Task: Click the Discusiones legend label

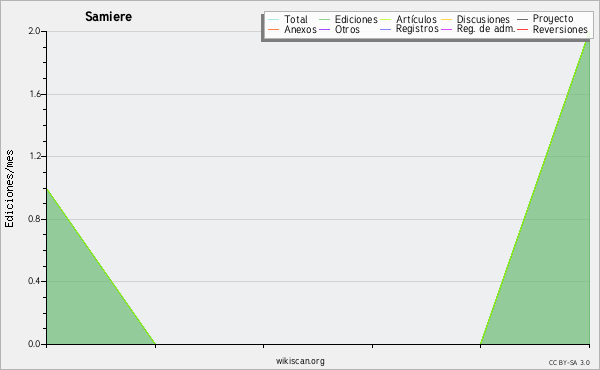Action: 483,19
